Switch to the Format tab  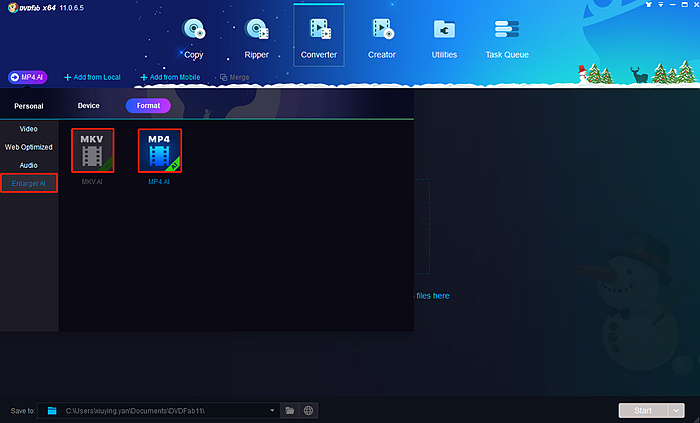pyautogui.click(x=148, y=106)
